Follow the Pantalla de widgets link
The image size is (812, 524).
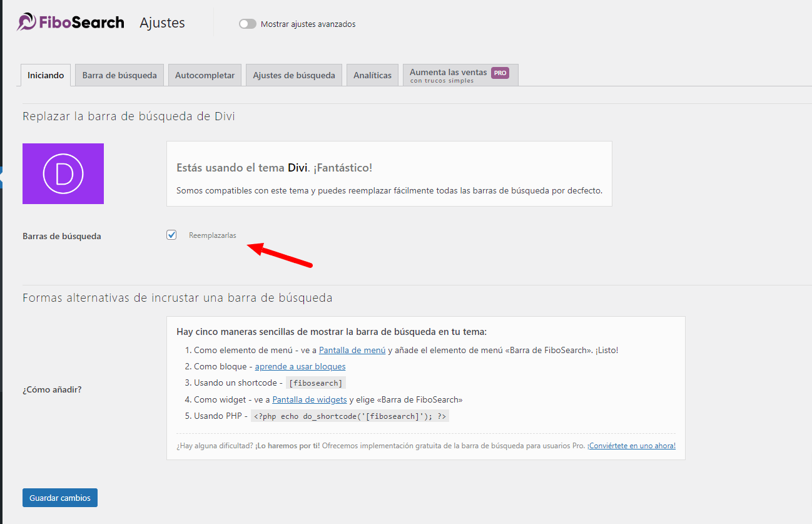tap(310, 399)
